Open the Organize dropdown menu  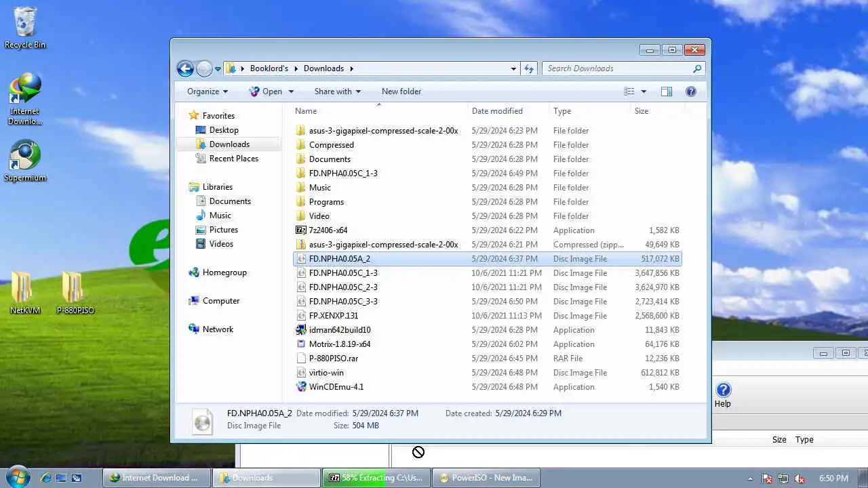click(x=208, y=91)
